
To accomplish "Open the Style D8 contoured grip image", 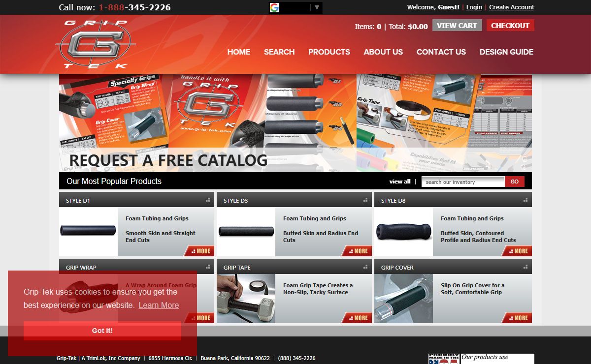I will coord(403,232).
